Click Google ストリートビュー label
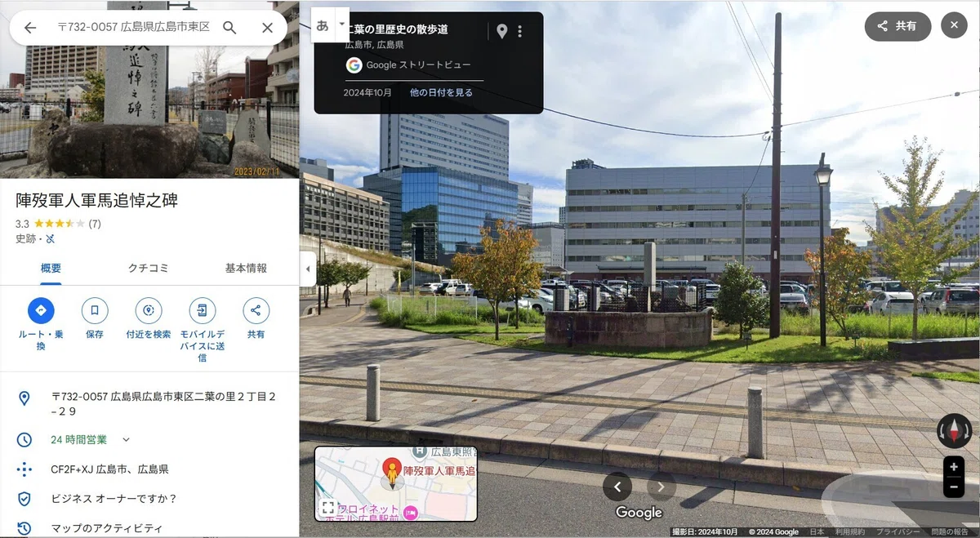The width and height of the screenshot is (980, 538). (418, 65)
